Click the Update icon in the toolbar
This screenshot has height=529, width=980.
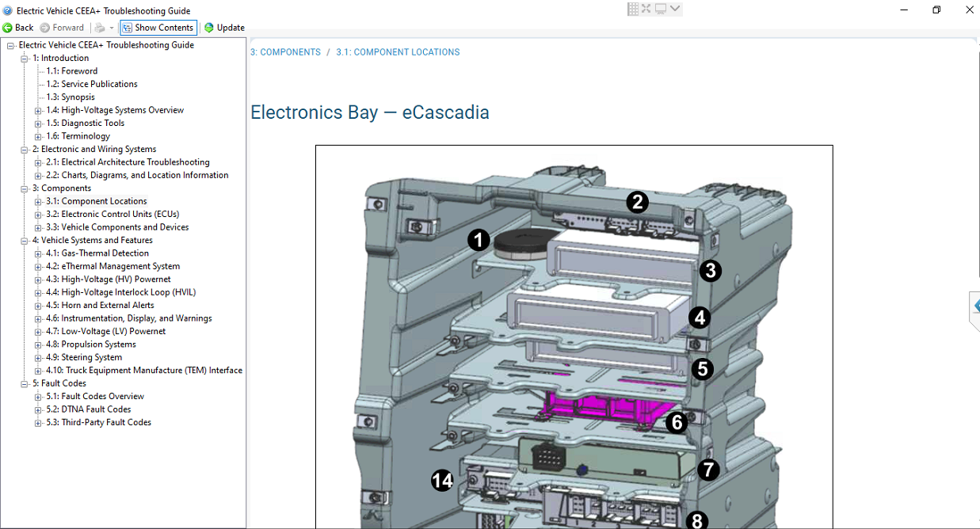(208, 27)
